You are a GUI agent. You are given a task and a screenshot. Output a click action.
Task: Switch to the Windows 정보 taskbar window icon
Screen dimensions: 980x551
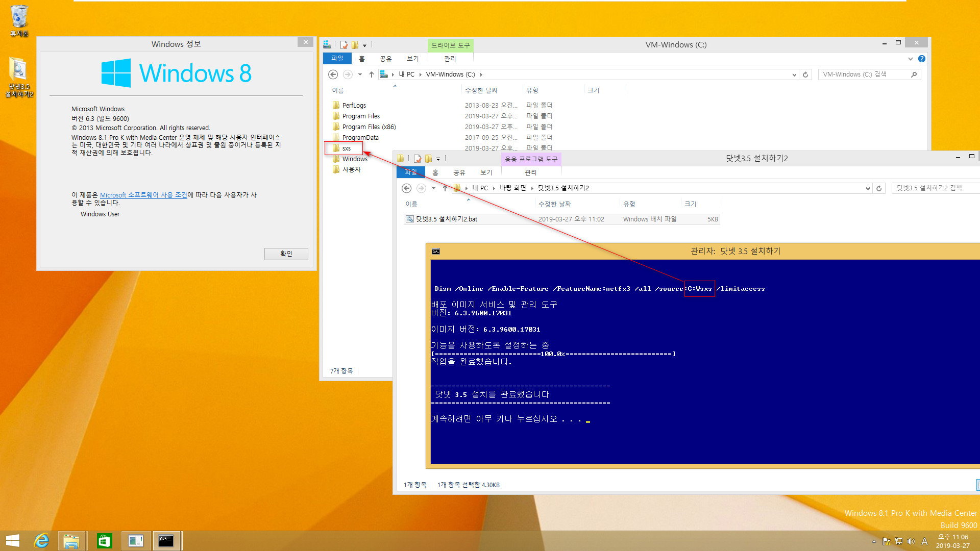click(x=136, y=541)
